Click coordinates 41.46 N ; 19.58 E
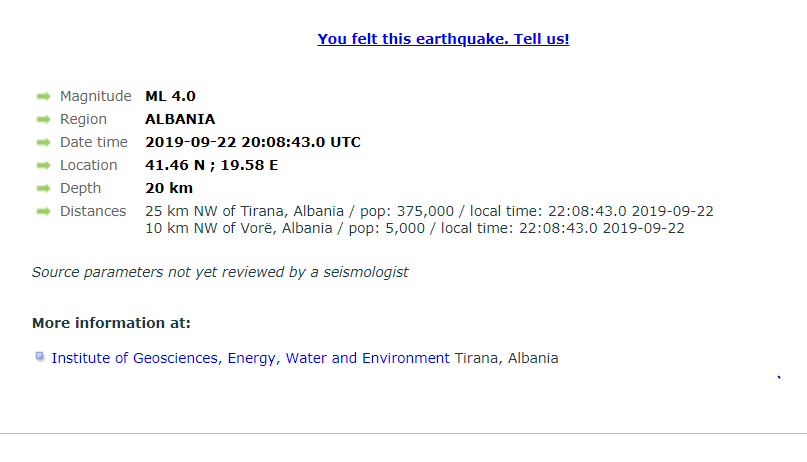 (212, 165)
